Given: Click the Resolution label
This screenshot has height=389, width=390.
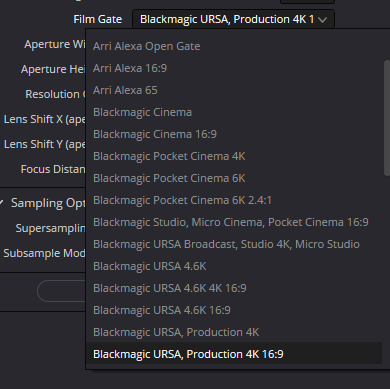Looking at the screenshot, I should coord(55,94).
